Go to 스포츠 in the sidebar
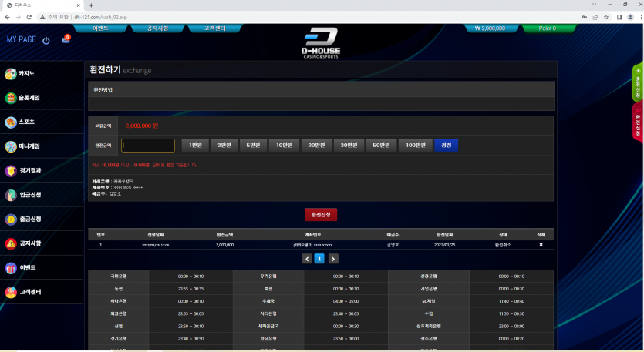This screenshot has height=352, width=644. point(41,122)
